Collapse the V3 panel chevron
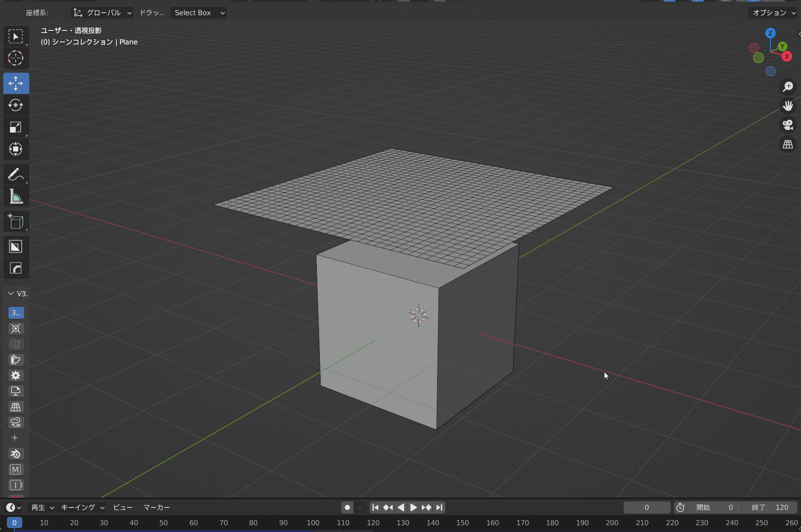 click(x=11, y=293)
